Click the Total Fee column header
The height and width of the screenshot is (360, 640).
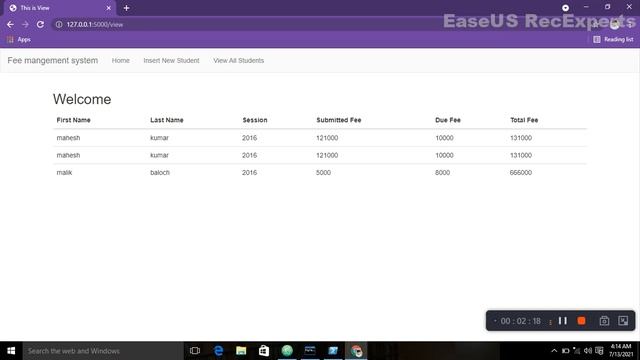click(524, 120)
